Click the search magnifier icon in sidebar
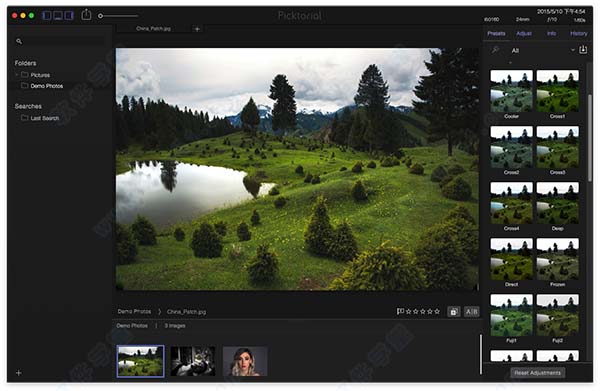 19,41
